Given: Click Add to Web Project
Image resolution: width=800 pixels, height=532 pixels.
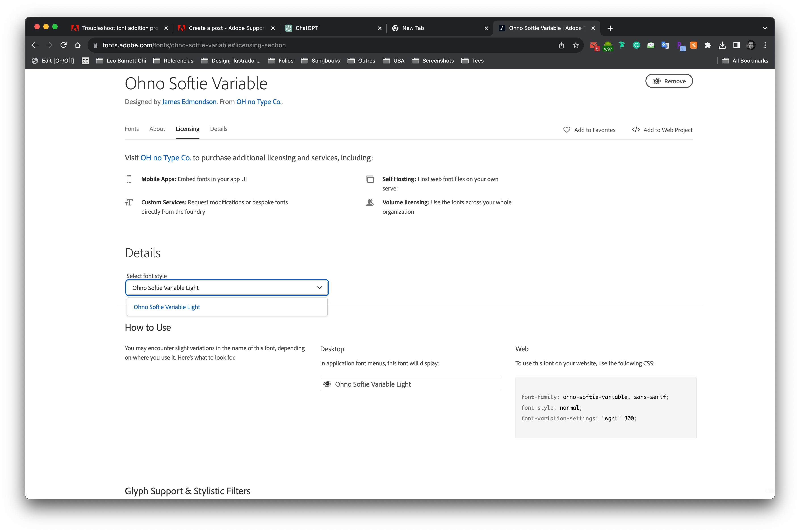Looking at the screenshot, I should click(662, 130).
